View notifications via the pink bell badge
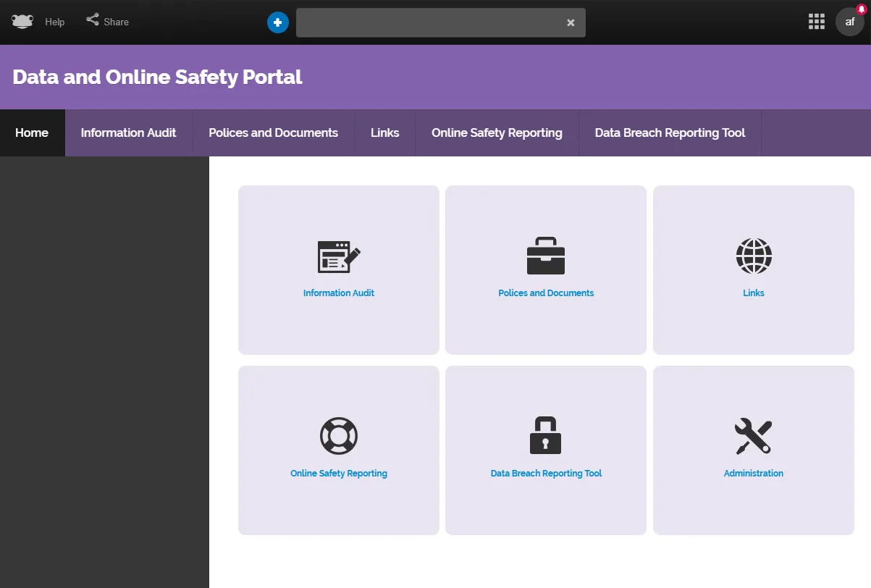Screen dimensions: 871x588 pos(861,8)
